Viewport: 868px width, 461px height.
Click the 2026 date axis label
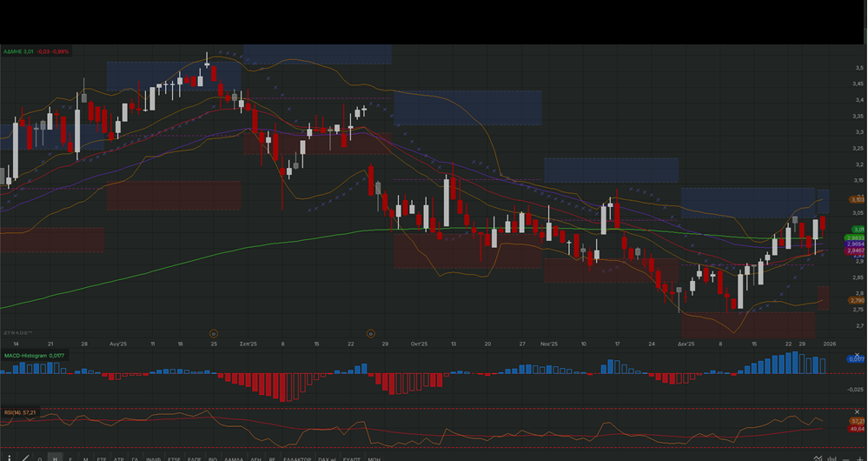point(829,344)
